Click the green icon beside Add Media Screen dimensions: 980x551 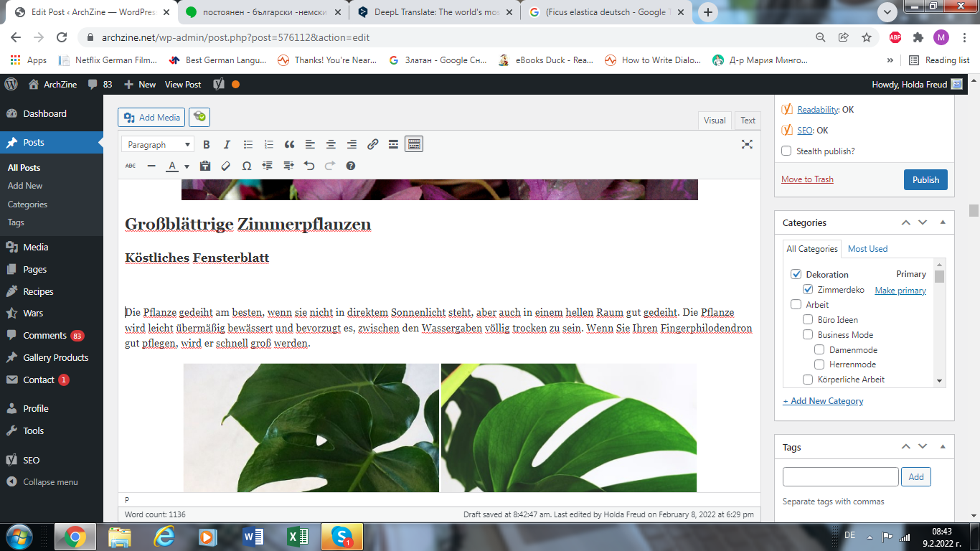tap(199, 117)
